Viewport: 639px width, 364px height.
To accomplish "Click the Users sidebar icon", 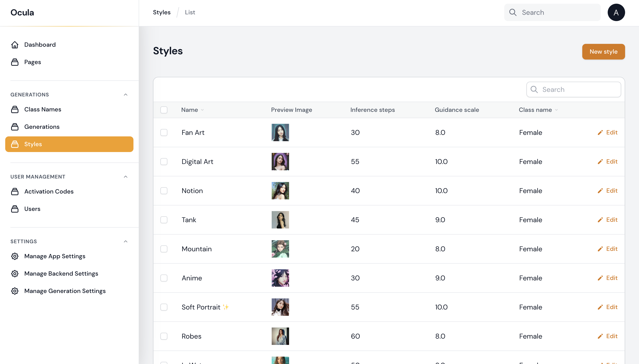I will pos(15,209).
